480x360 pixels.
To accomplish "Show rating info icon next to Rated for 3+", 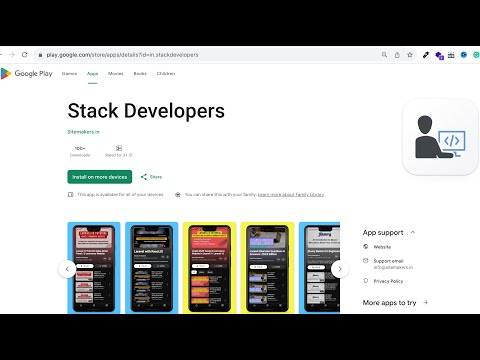I will point(131,155).
